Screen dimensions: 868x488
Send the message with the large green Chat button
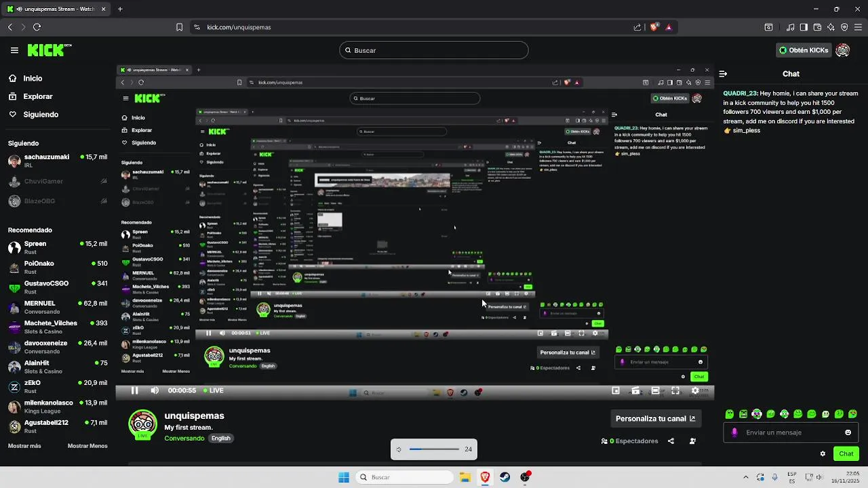pos(846,454)
